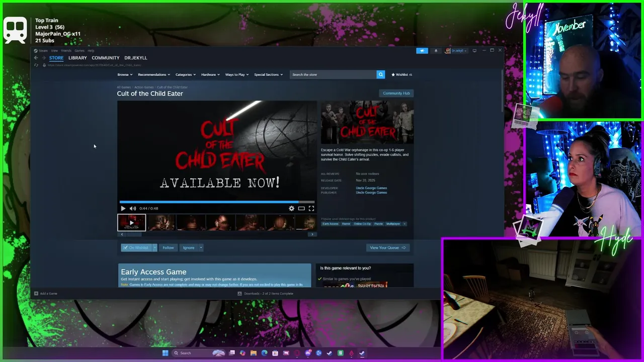This screenshot has width=644, height=362.
Task: Open the Steam notifications bell
Action: (436, 51)
